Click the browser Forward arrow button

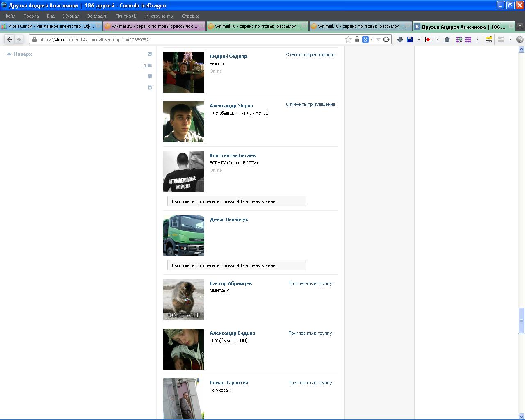(19, 39)
